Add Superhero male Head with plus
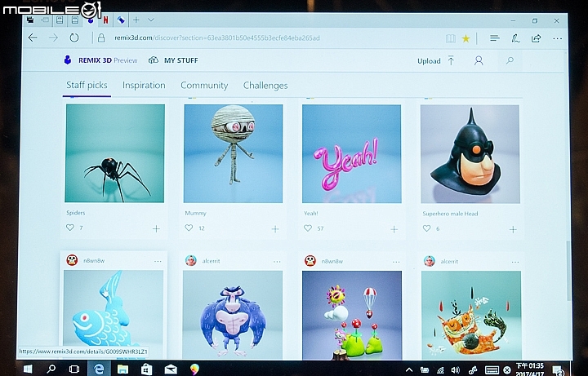Viewport: 588px width, 376px height. pos(513,229)
